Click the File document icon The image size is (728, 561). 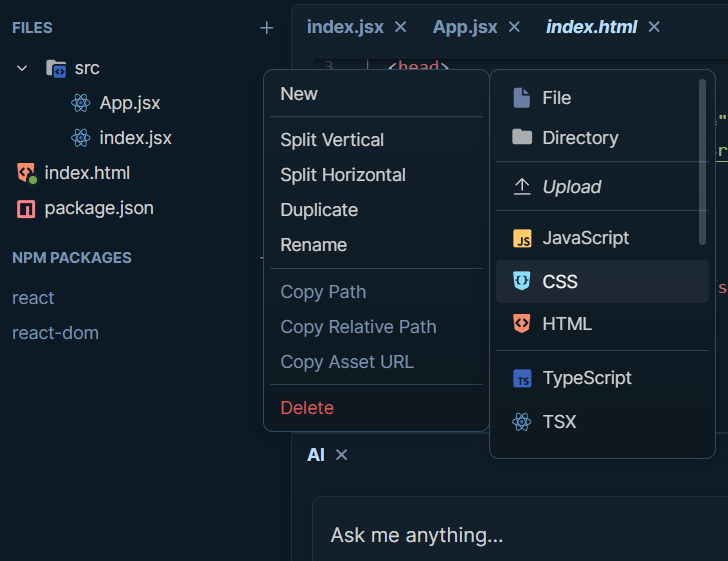coord(522,98)
